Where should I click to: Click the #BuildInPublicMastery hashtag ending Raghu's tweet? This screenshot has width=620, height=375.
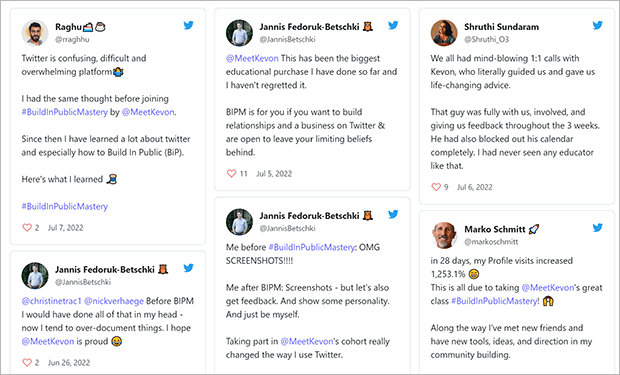coord(64,206)
